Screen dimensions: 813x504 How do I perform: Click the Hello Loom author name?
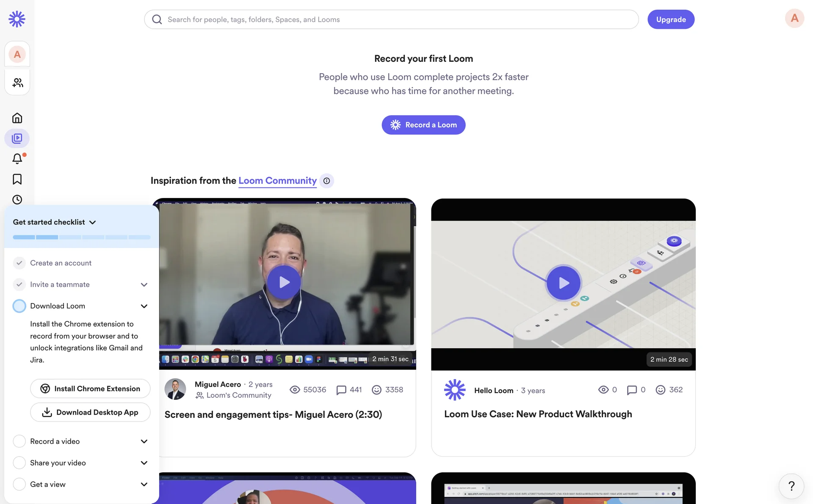point(494,391)
